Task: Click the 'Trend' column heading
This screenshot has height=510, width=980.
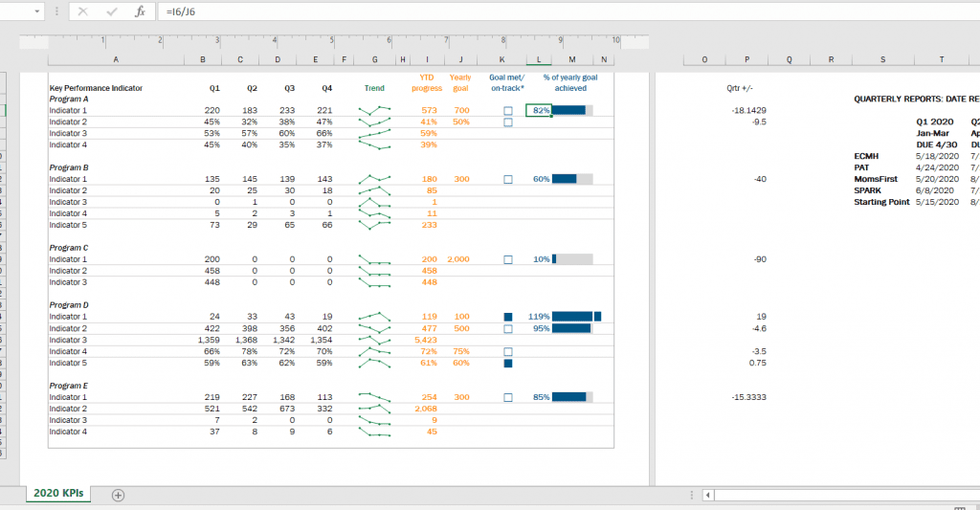Action: 374,88
